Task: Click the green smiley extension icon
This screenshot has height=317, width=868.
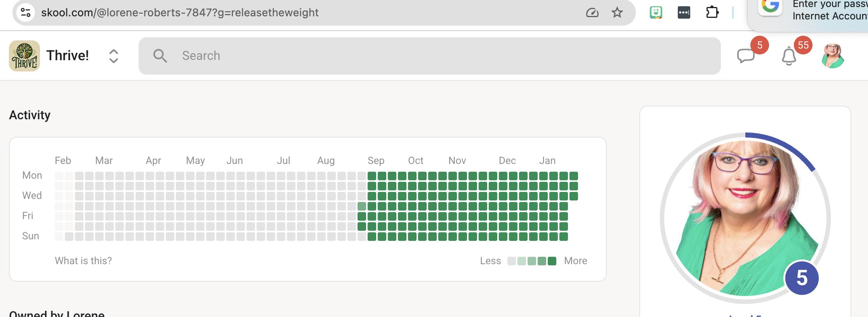Action: pos(656,12)
